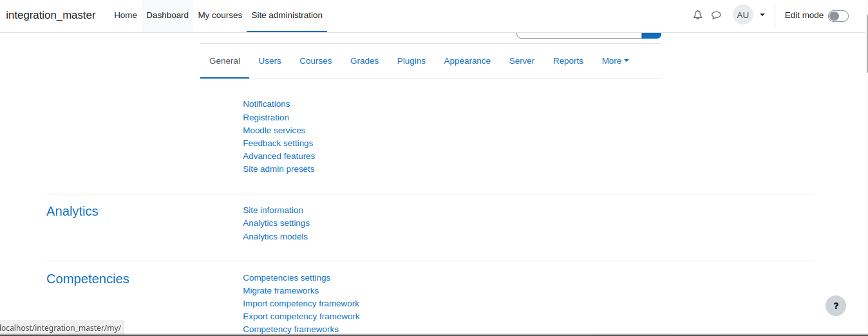Open the Moodle services link
This screenshot has width=868, height=336.
click(x=274, y=131)
